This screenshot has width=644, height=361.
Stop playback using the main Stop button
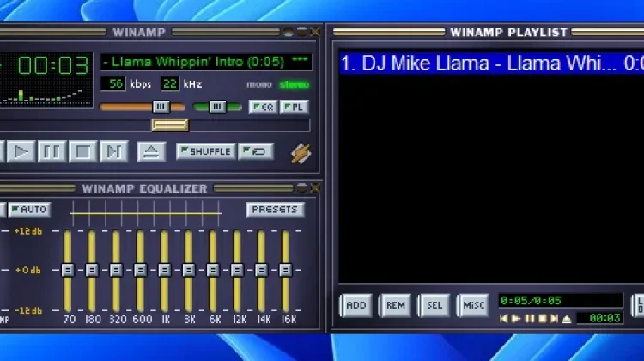(83, 152)
